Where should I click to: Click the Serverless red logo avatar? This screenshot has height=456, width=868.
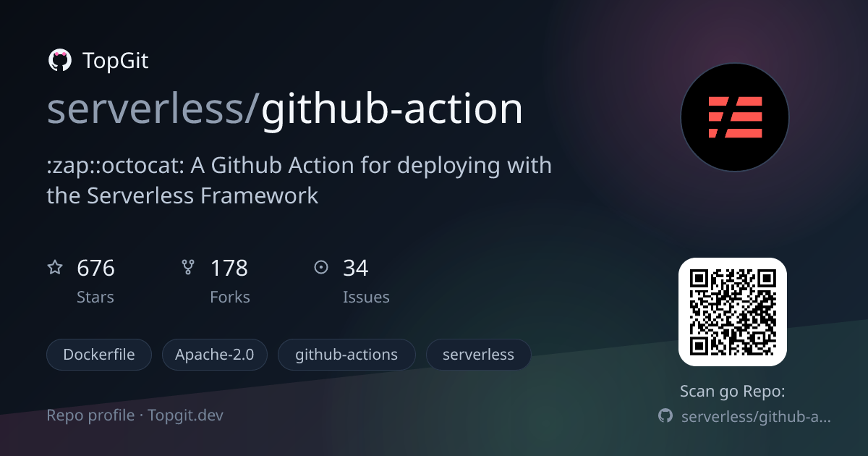734,117
